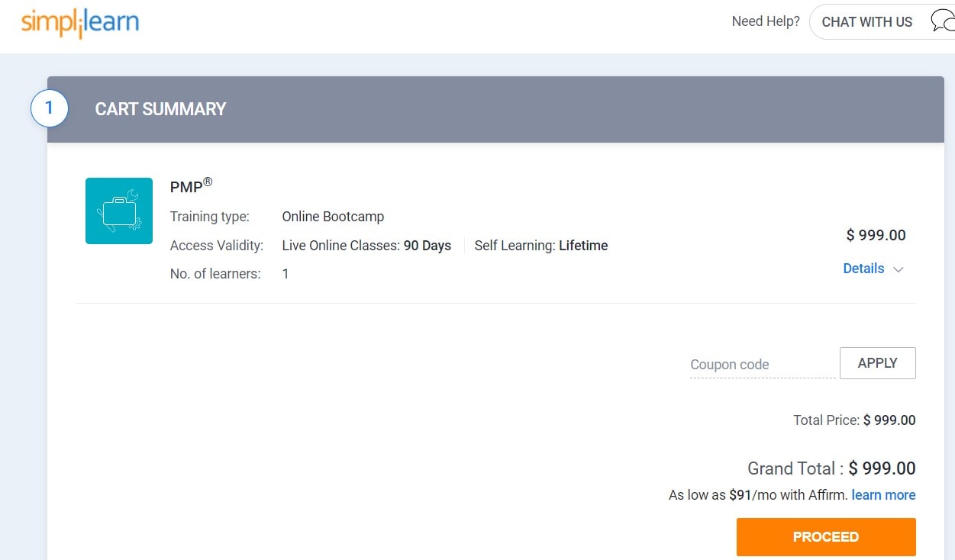Select the CART SUMMARY header
Image resolution: width=955 pixels, height=560 pixels.
(160, 109)
